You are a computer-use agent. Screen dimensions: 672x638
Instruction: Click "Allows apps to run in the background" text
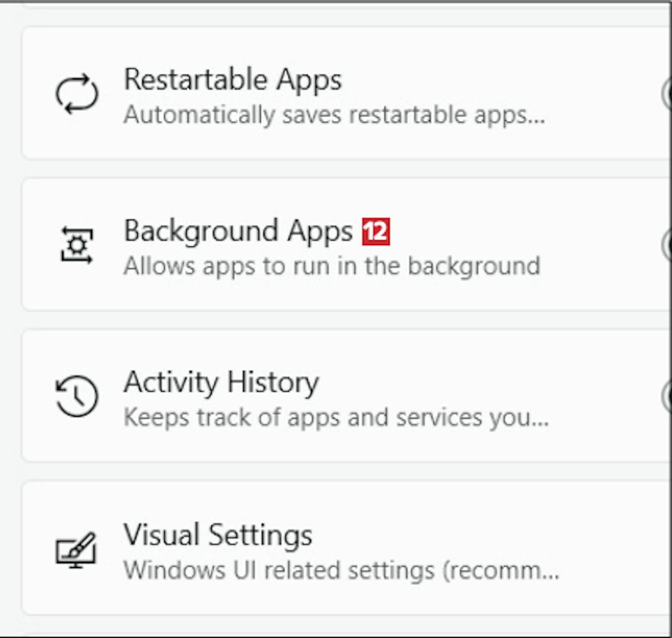[332, 266]
